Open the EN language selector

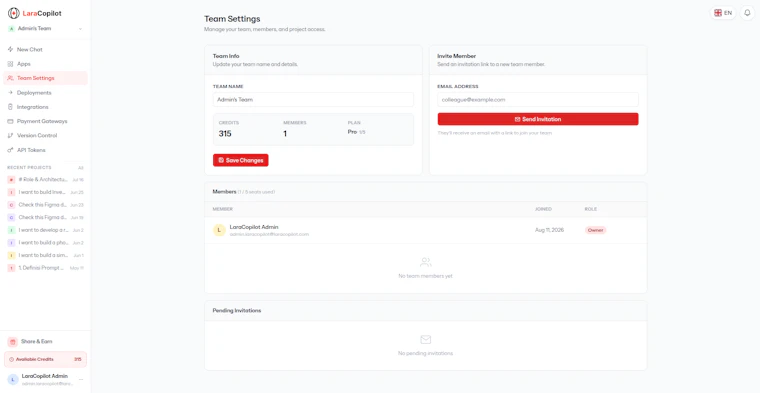[723, 13]
